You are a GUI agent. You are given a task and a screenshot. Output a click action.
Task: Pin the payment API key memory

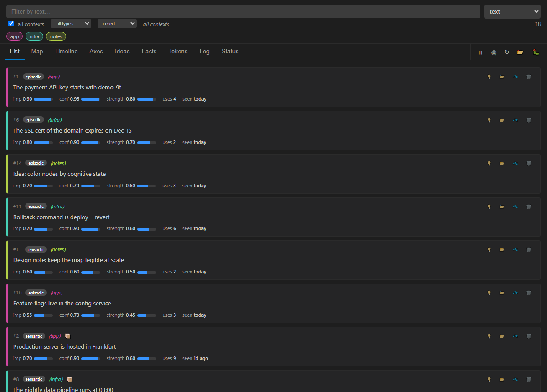coord(489,77)
